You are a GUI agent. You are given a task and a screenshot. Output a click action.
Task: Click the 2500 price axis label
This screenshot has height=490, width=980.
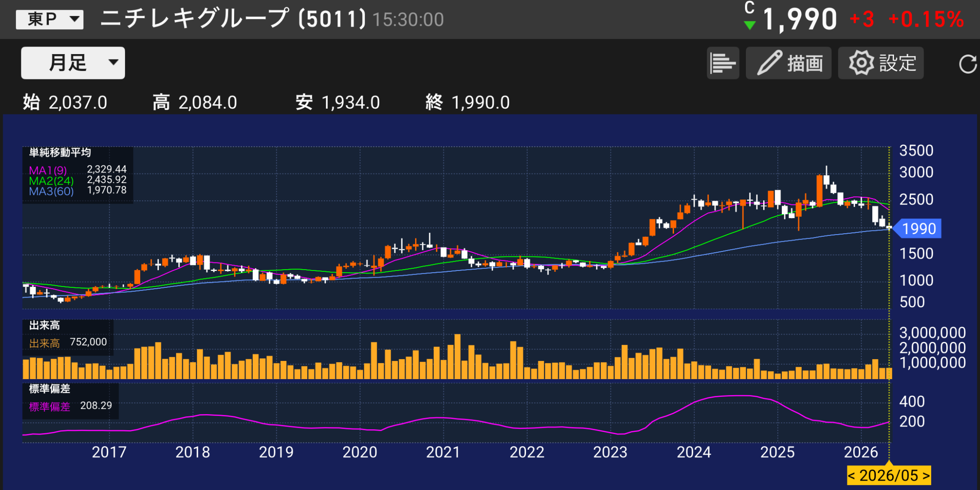tap(916, 200)
